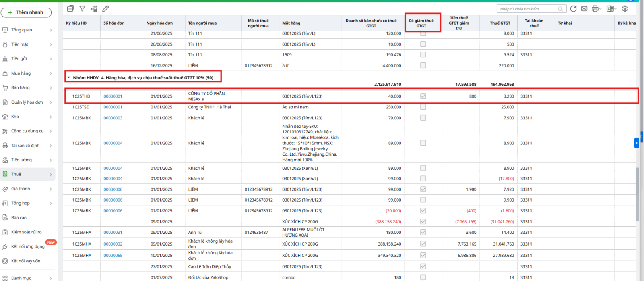Open invoice number 00000032 link
Screen dimensions: 644x281
click(113, 244)
